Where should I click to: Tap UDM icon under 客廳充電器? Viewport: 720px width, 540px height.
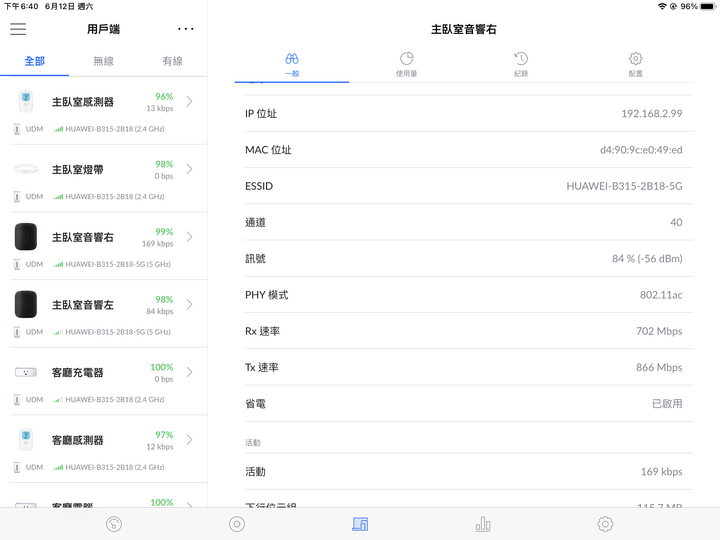(x=17, y=399)
